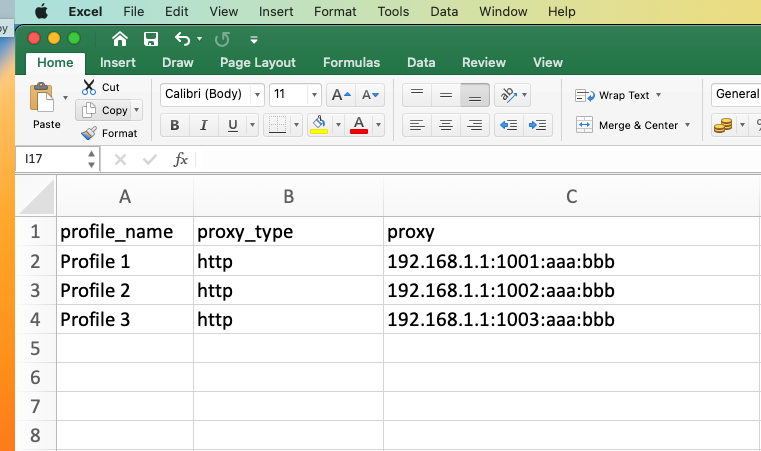Viewport: 761px width, 451px height.
Task: Apply yellow fill color bucket
Action: 319,125
